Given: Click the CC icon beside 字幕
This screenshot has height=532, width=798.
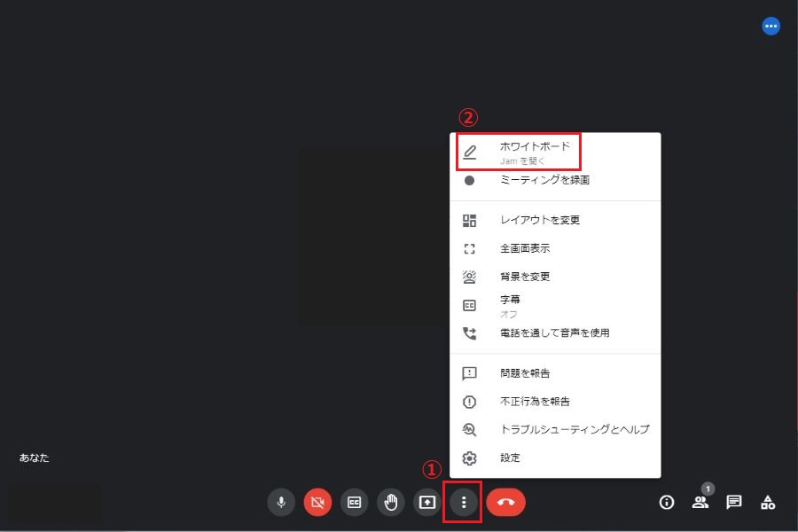Looking at the screenshot, I should pyautogui.click(x=469, y=305).
